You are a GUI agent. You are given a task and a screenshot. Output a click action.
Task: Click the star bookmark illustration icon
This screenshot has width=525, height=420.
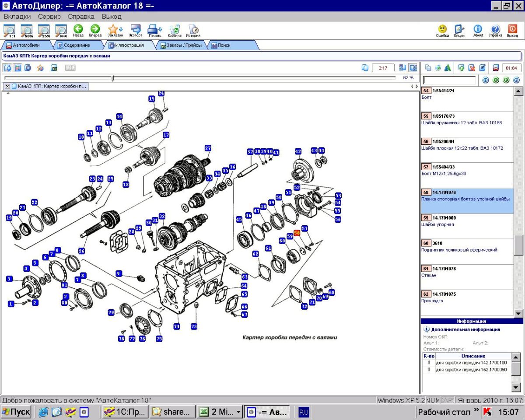40,68
